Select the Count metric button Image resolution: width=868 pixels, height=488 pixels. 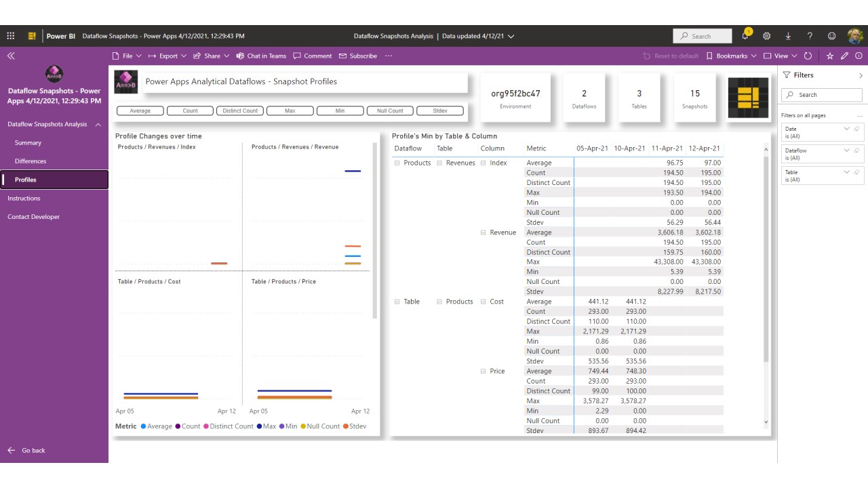point(191,110)
